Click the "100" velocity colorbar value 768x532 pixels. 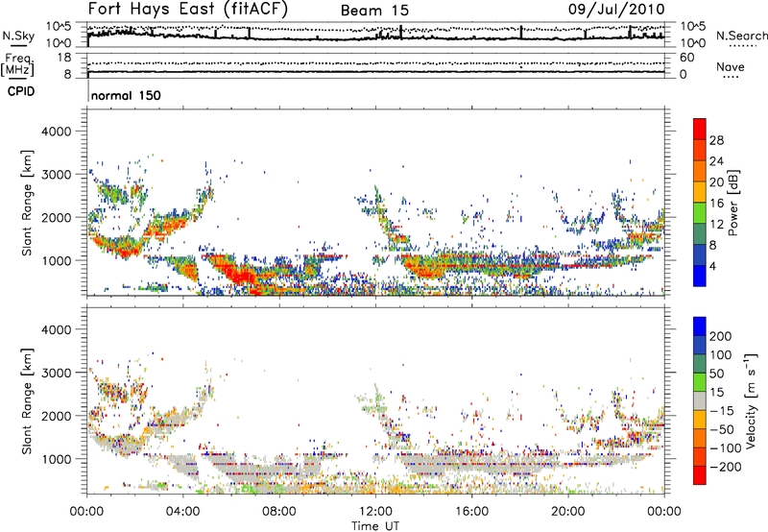[721, 355]
